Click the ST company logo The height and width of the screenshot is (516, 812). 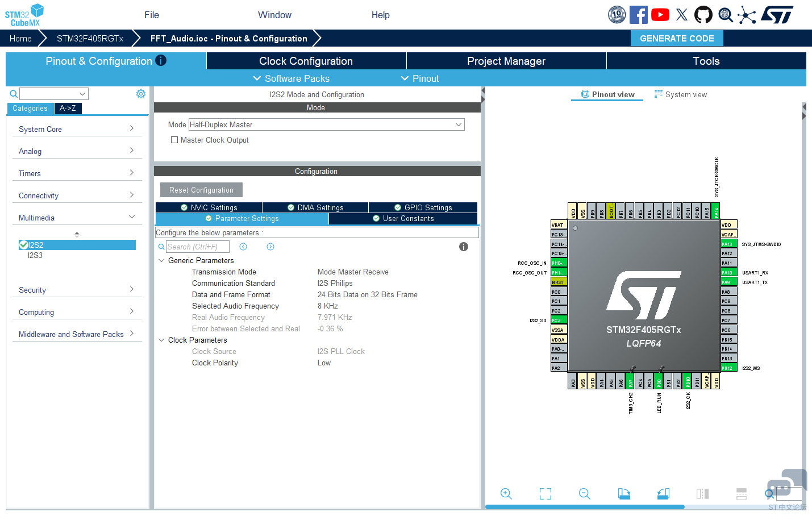tap(777, 15)
